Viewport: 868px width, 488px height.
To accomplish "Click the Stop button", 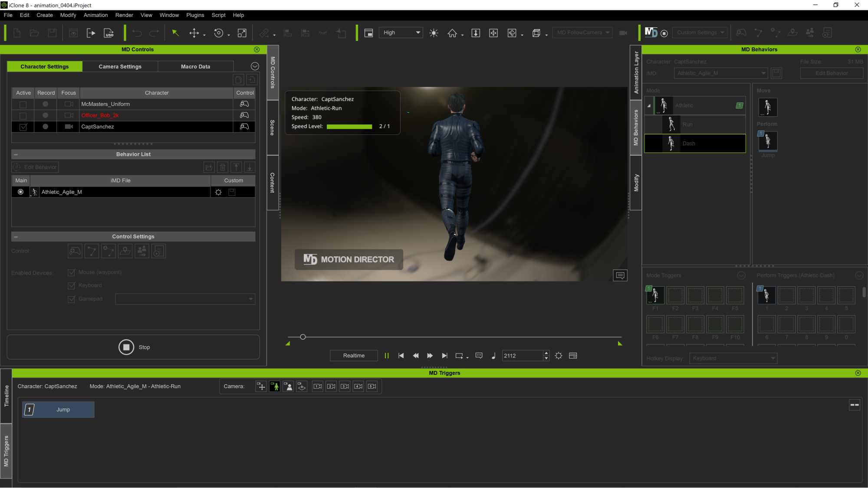I will tap(134, 347).
